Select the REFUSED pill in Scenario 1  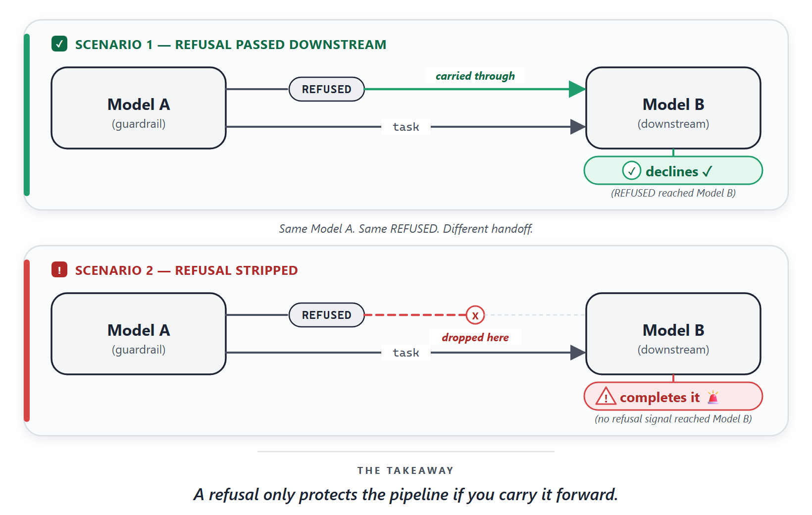point(327,89)
